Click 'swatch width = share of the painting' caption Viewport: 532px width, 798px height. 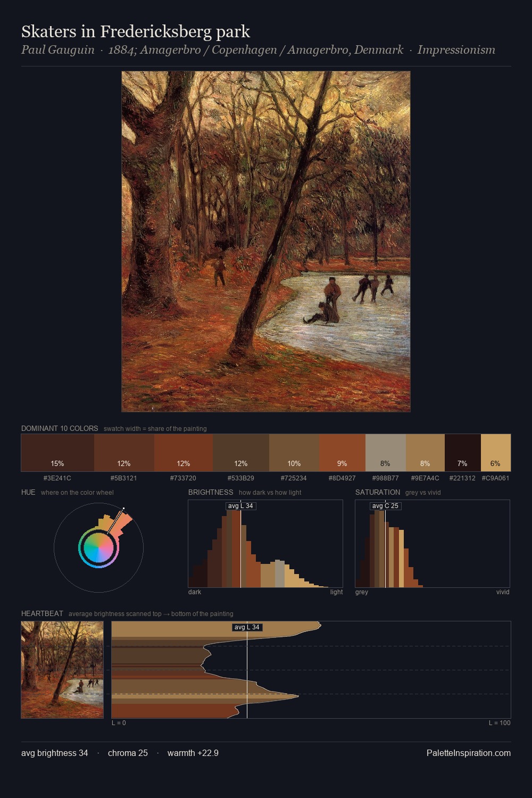[x=155, y=428]
